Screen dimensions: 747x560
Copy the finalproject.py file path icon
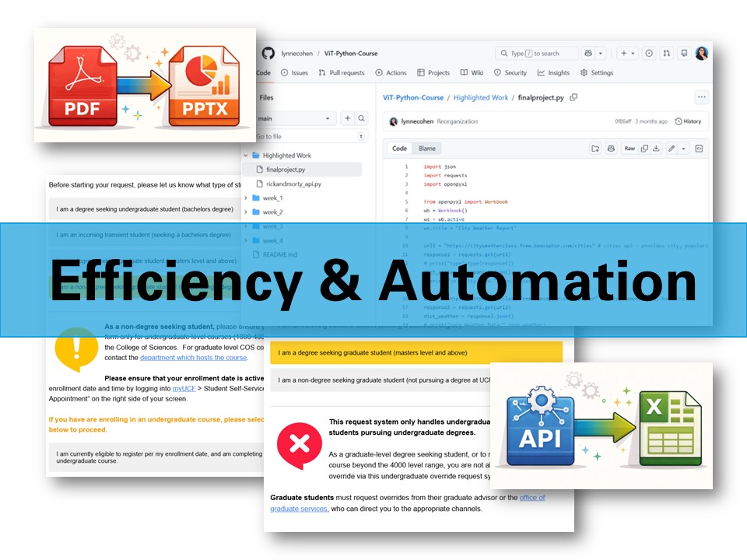(x=572, y=97)
